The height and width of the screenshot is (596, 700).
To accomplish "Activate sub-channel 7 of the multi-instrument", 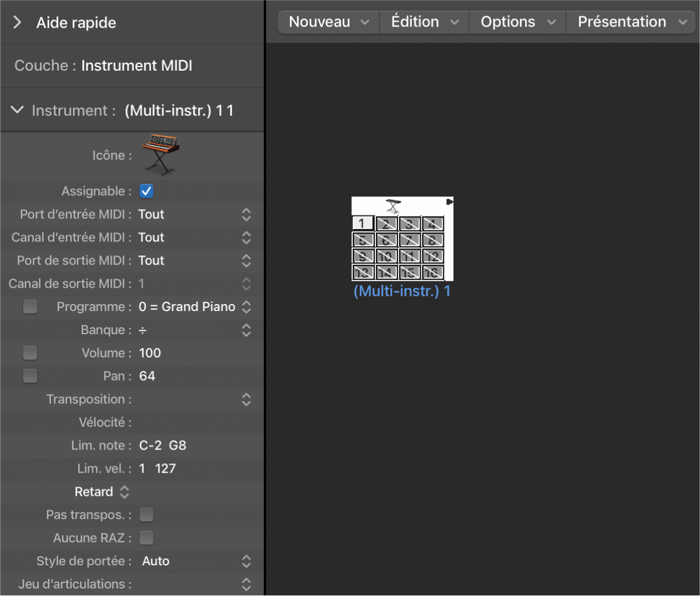I will point(410,240).
